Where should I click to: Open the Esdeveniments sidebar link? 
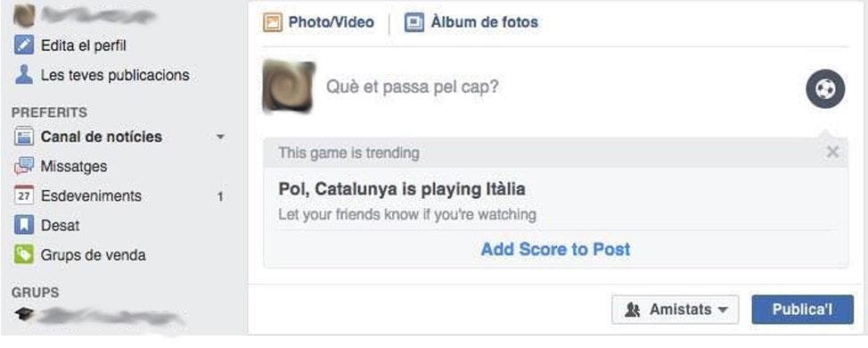pyautogui.click(x=91, y=196)
